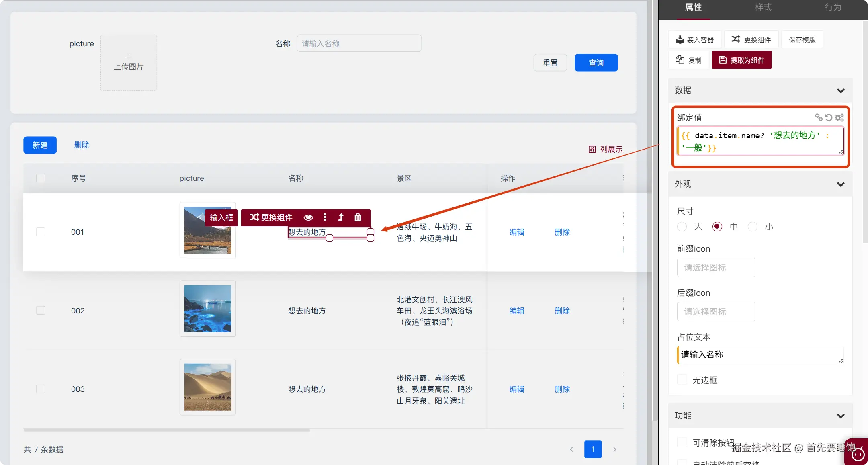
Task: Open the 前缀icon select dropdown
Action: coord(716,267)
